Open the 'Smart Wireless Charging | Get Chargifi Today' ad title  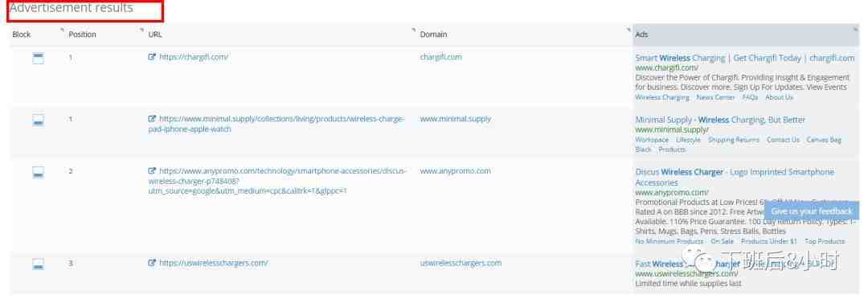[744, 58]
